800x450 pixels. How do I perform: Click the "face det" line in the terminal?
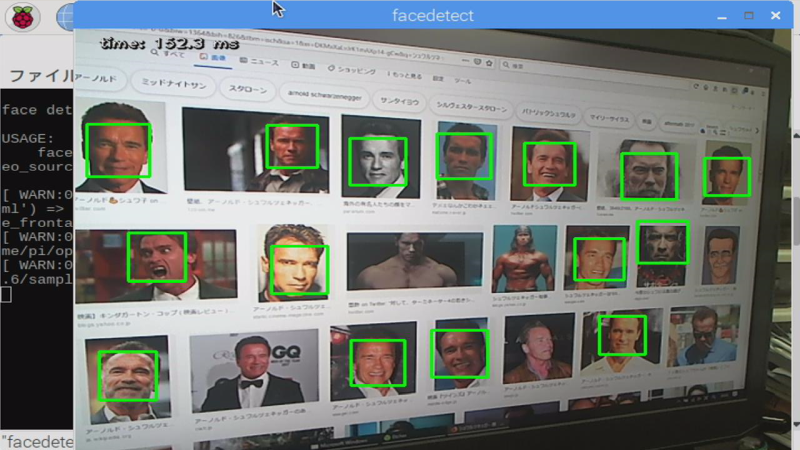point(37,110)
